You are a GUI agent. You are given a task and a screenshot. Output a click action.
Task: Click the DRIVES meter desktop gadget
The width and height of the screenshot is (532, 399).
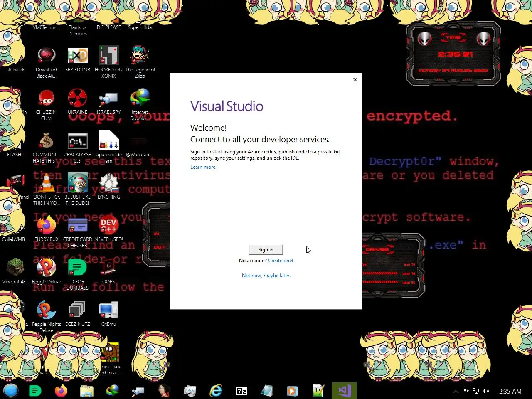coord(393,266)
